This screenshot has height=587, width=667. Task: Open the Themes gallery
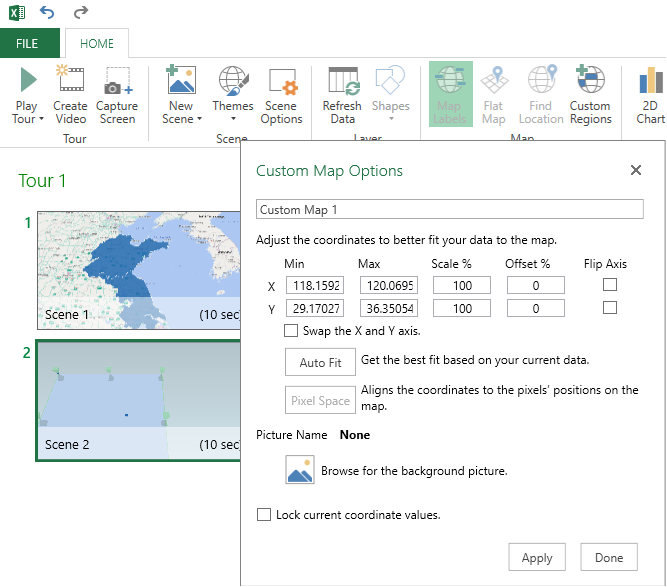point(233,80)
